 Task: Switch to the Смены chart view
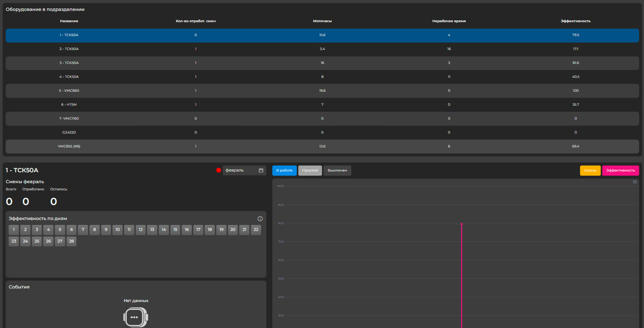click(590, 170)
